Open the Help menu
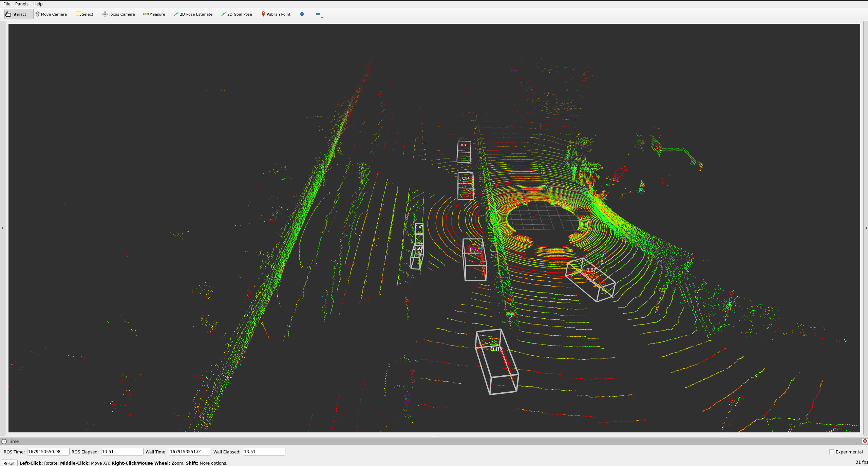Screen dimensions: 868x466 coord(38,4)
